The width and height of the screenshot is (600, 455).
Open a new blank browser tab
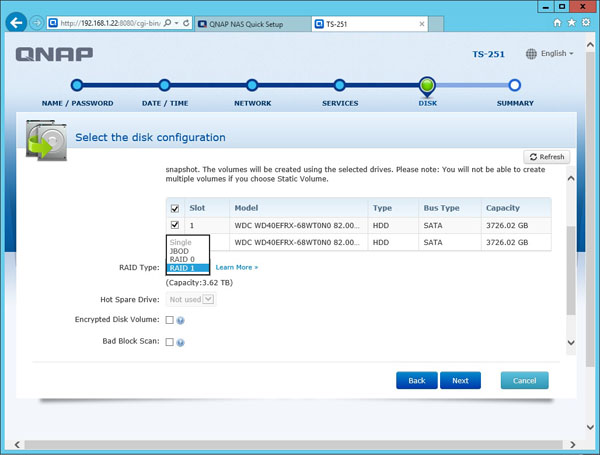pyautogui.click(x=436, y=24)
